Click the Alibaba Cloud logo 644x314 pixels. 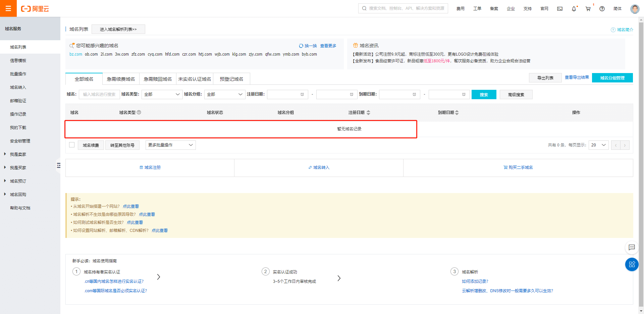tap(35, 9)
